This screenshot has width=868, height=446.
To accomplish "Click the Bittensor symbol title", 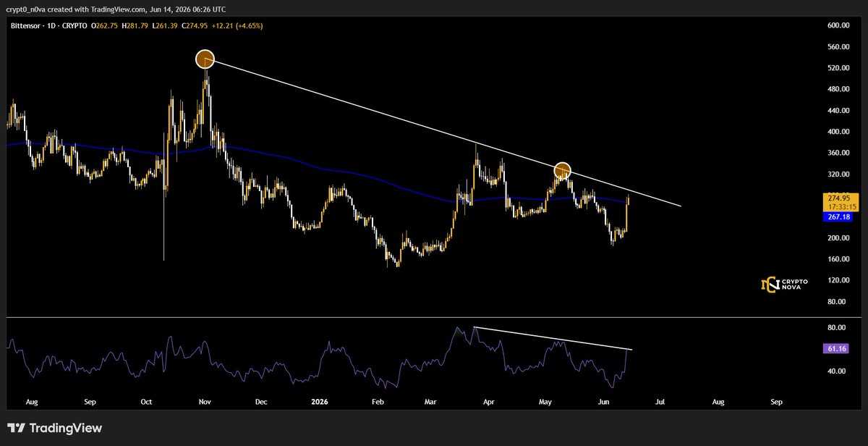I will (x=26, y=25).
